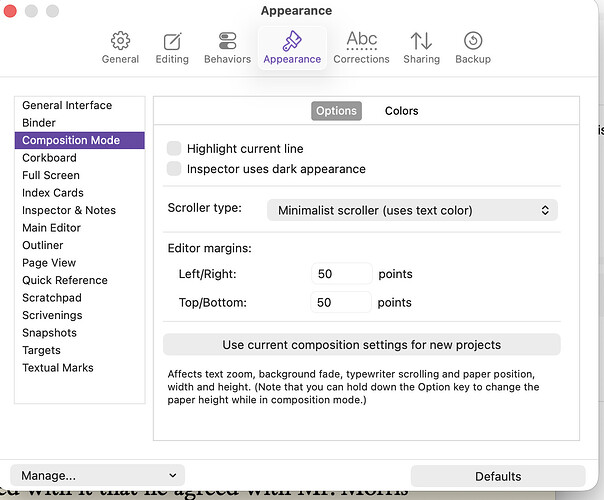The height and width of the screenshot is (500, 604).
Task: Select Scrivenings in the sidebar list
Action: [80, 315]
